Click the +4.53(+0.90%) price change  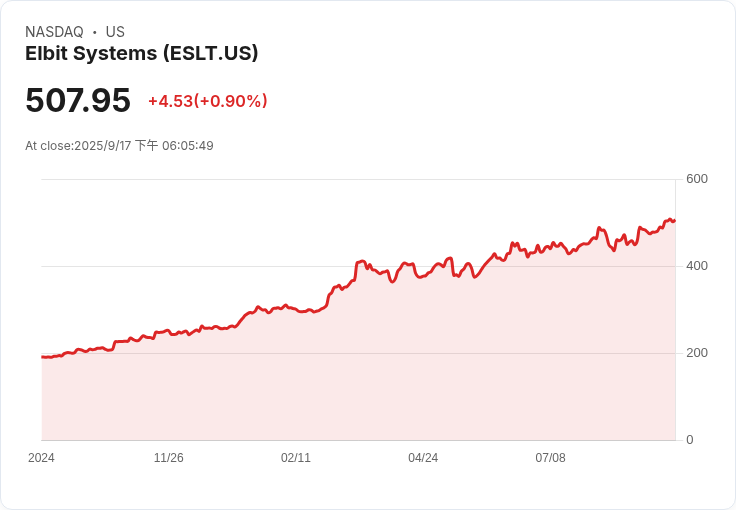[207, 101]
